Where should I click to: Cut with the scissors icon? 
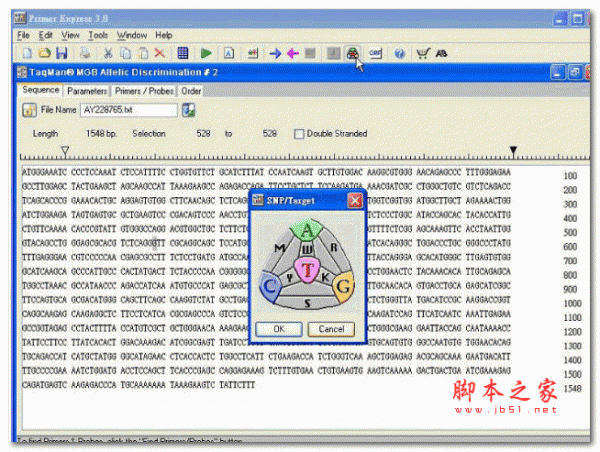(x=108, y=53)
